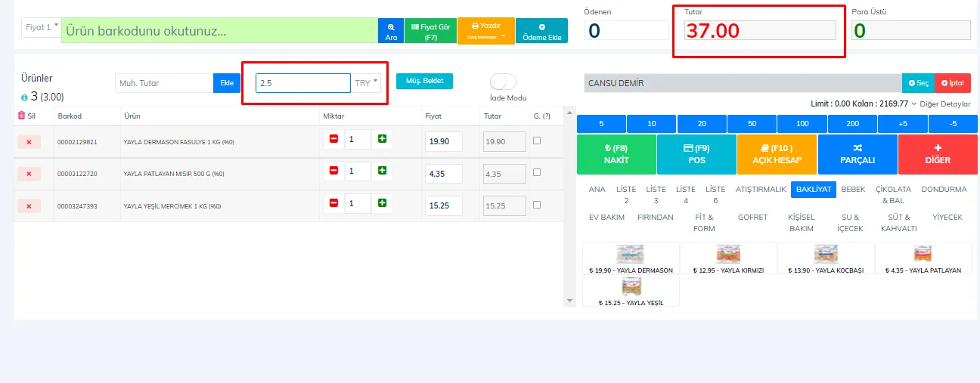Image resolution: width=980 pixels, height=383 pixels.
Task: Add Yayla Dermason product tile
Action: [x=631, y=258]
